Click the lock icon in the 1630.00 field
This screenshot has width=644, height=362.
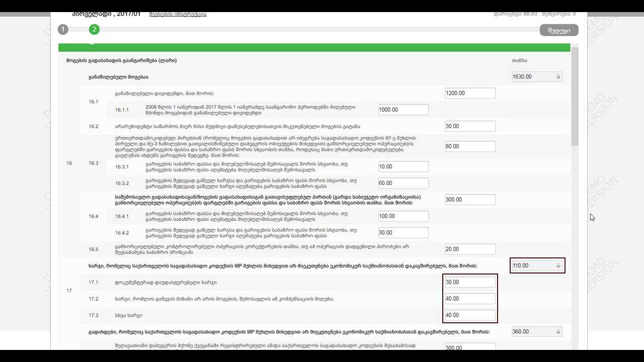[558, 77]
